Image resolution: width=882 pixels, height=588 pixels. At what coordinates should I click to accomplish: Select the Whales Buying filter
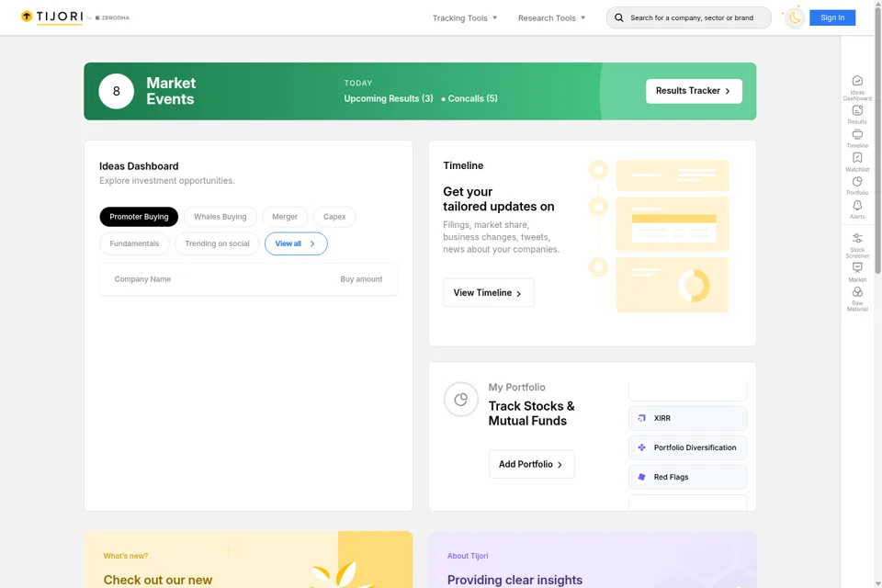(220, 217)
